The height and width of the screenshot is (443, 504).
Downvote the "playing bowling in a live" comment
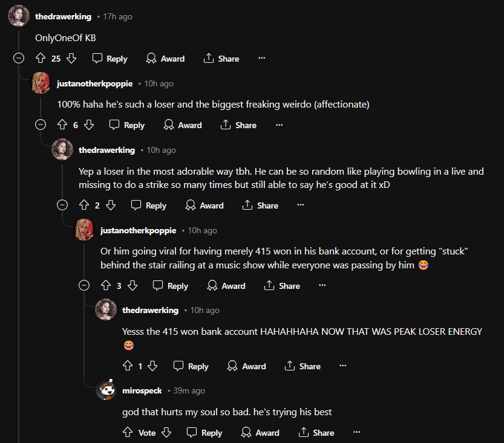coord(111,205)
